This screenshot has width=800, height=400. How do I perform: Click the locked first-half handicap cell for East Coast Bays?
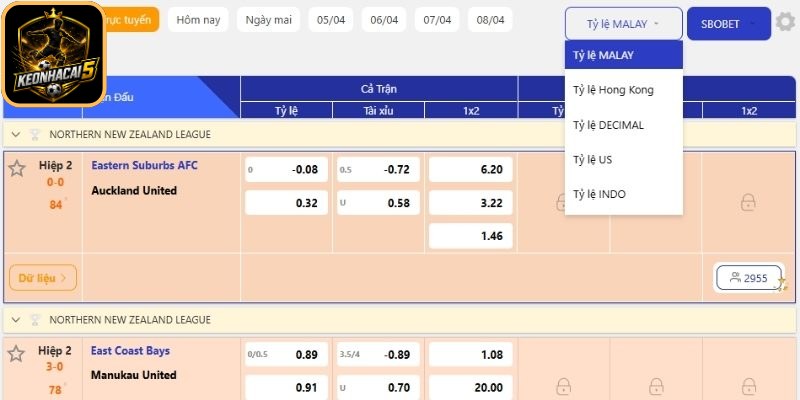click(563, 386)
